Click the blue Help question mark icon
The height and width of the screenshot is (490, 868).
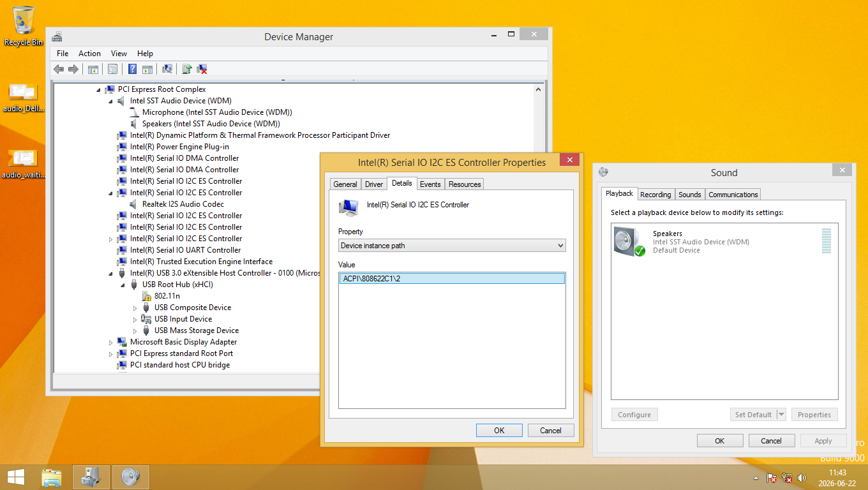(x=133, y=69)
